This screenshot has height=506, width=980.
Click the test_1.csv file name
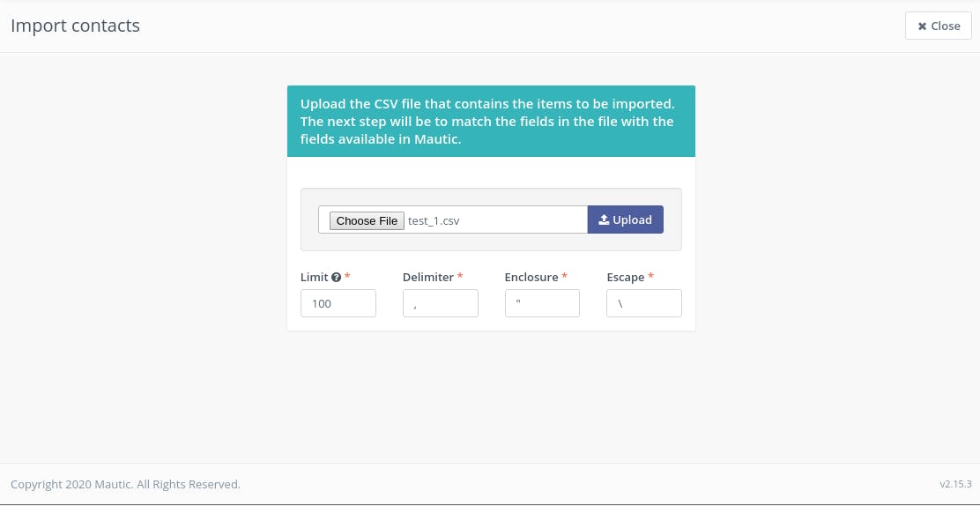pyautogui.click(x=434, y=220)
